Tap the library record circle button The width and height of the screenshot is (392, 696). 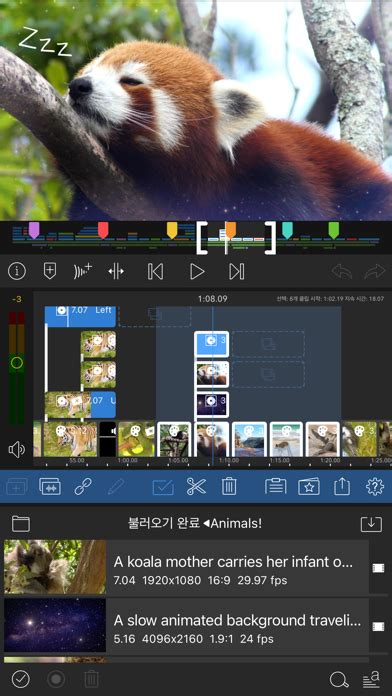point(56,679)
